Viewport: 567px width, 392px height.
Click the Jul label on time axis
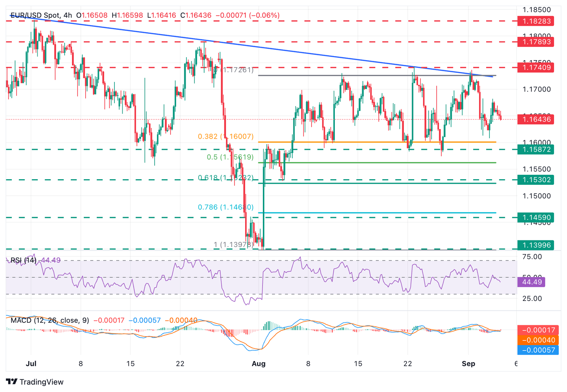click(31, 364)
